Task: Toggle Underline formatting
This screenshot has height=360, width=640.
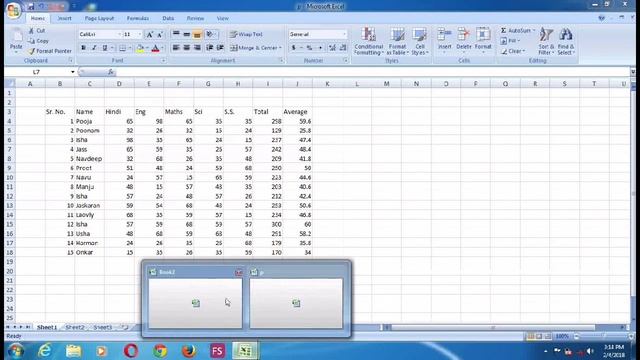Action: coord(105,48)
